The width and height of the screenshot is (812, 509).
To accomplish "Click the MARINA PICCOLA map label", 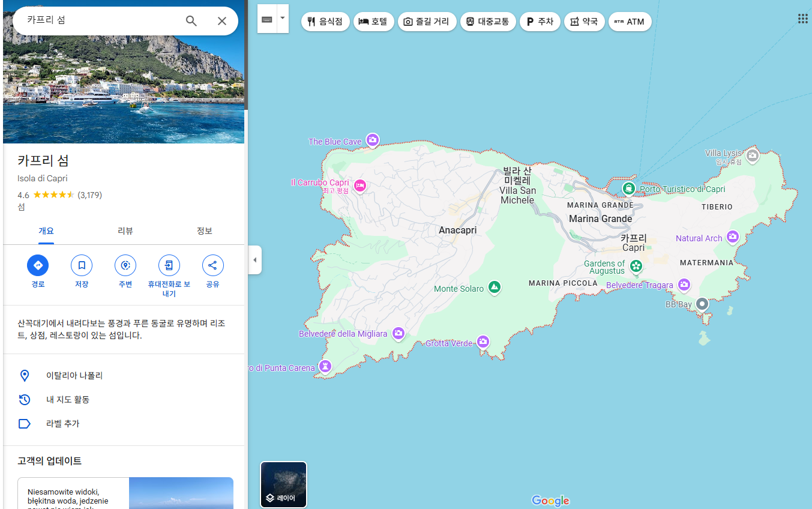I will click(563, 283).
